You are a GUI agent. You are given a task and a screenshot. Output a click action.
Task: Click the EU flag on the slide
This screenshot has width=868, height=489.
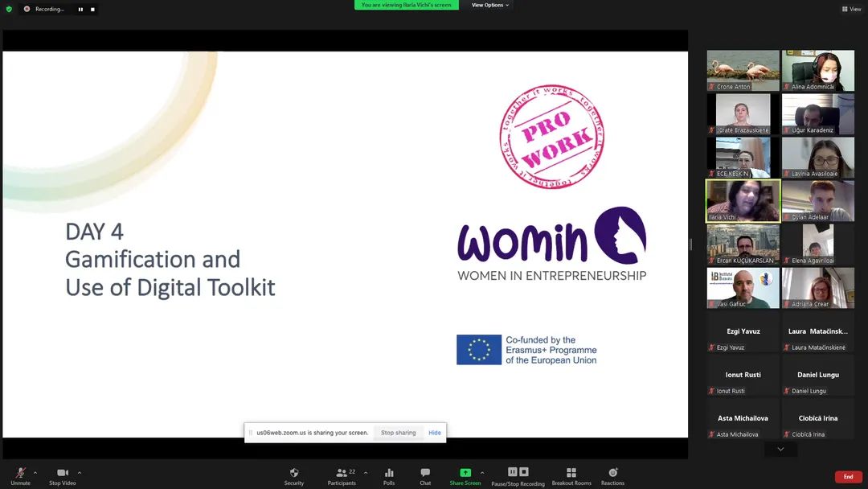[x=479, y=349]
